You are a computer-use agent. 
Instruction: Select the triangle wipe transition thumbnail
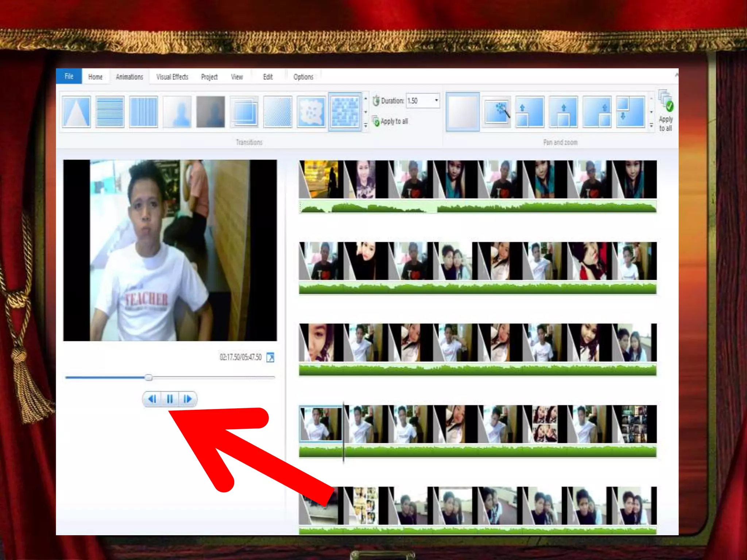pos(76,112)
